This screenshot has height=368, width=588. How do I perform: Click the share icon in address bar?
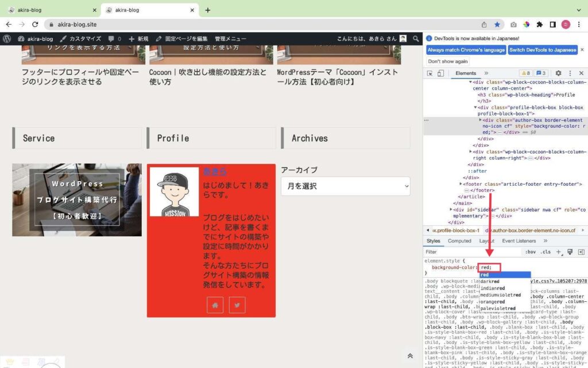(x=484, y=24)
